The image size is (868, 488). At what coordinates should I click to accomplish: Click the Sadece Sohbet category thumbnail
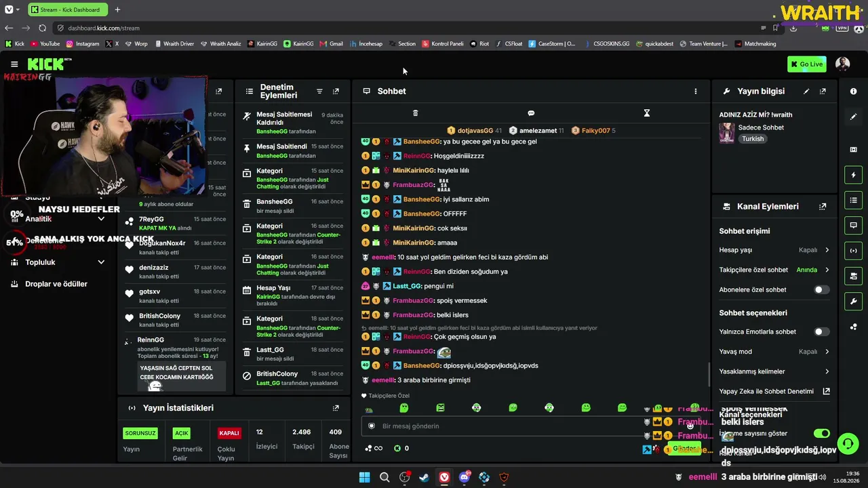click(727, 133)
